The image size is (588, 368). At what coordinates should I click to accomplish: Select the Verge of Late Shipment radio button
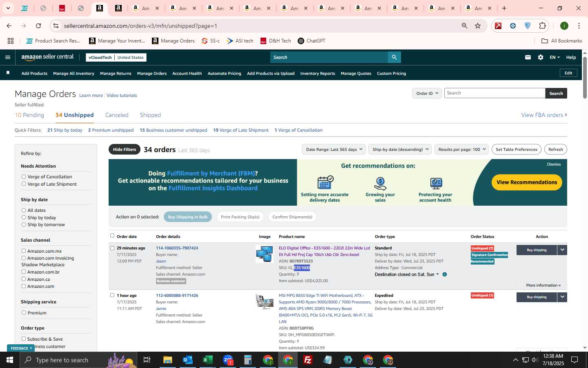[24, 184]
